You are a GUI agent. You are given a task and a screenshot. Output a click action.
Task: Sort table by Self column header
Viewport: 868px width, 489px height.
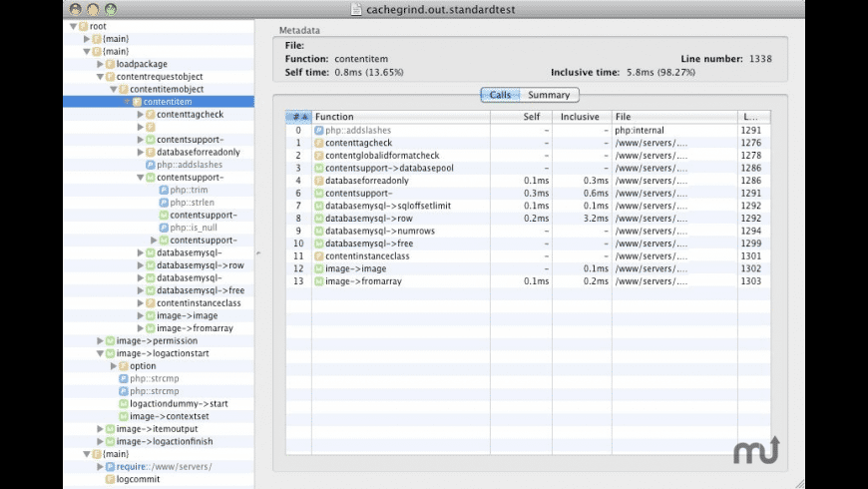[521, 117]
